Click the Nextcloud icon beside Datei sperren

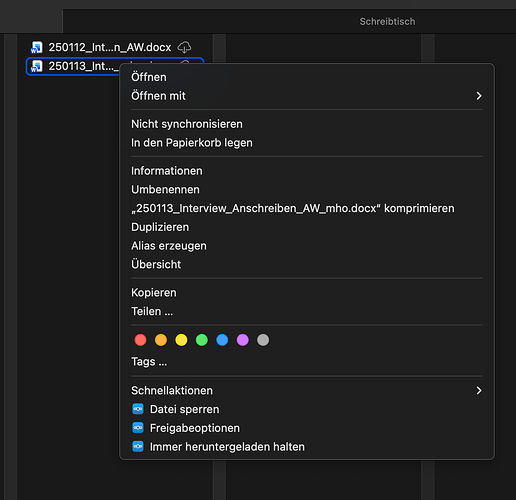[138, 409]
